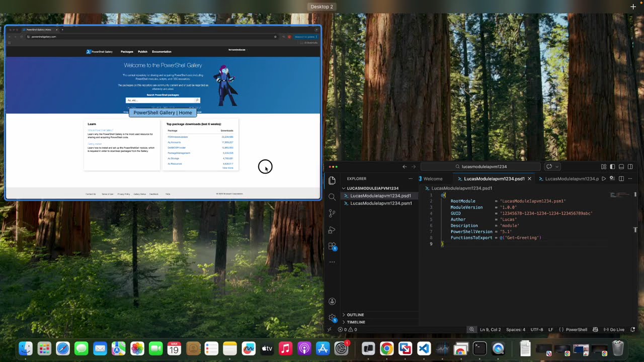644x362 pixels.
Task: Select the PowerShell Gallery Home tab in Chrome
Action: coord(40,30)
